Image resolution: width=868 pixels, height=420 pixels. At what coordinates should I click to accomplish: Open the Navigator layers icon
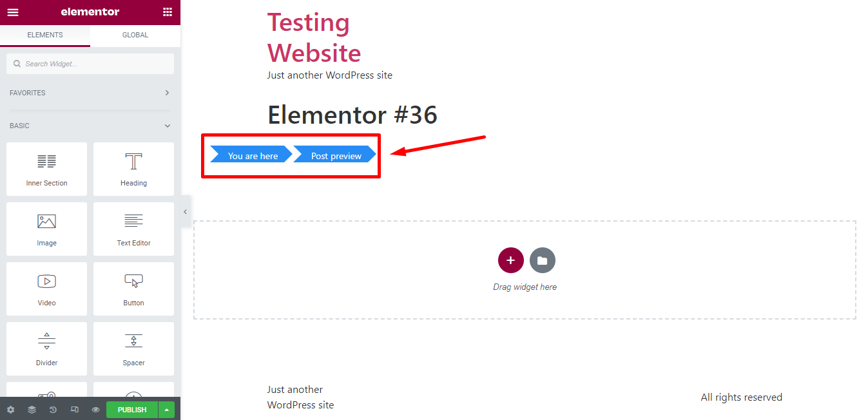(32, 410)
